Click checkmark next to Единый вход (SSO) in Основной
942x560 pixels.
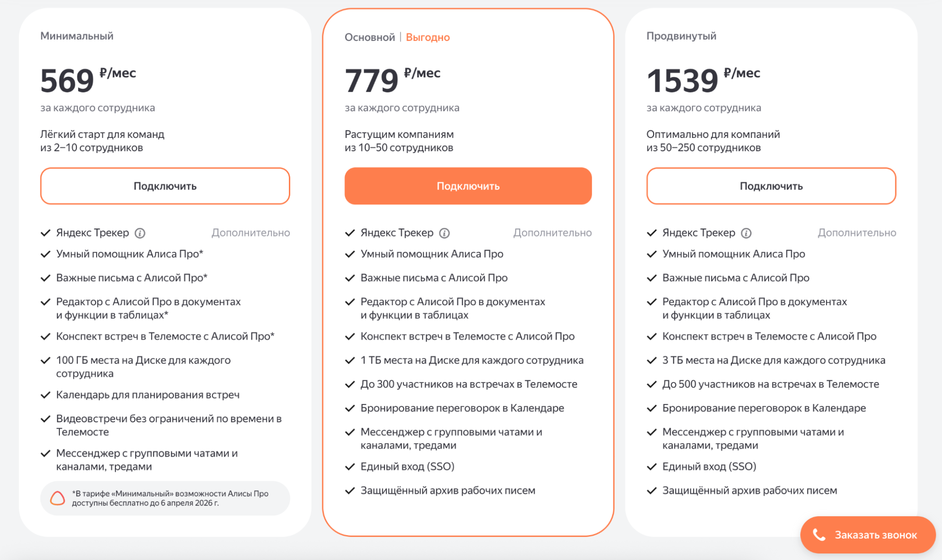click(350, 467)
